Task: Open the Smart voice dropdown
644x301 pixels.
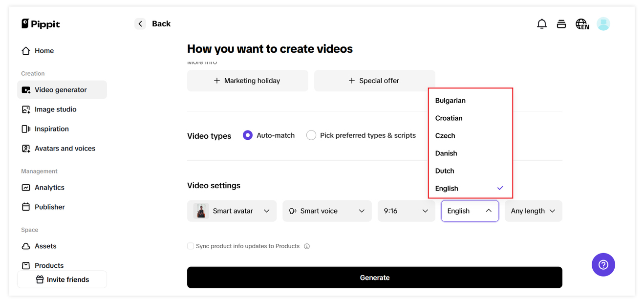Action: [x=326, y=211]
